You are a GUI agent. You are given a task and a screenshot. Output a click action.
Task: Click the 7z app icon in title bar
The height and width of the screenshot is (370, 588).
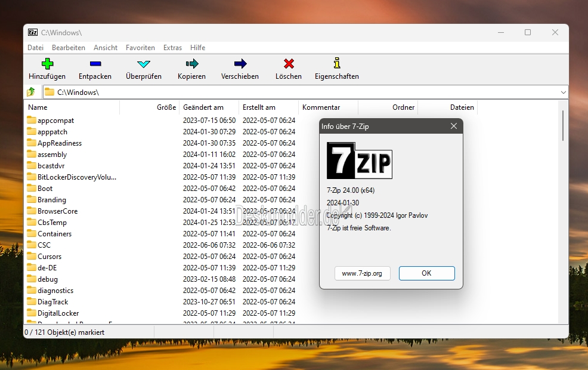click(33, 33)
